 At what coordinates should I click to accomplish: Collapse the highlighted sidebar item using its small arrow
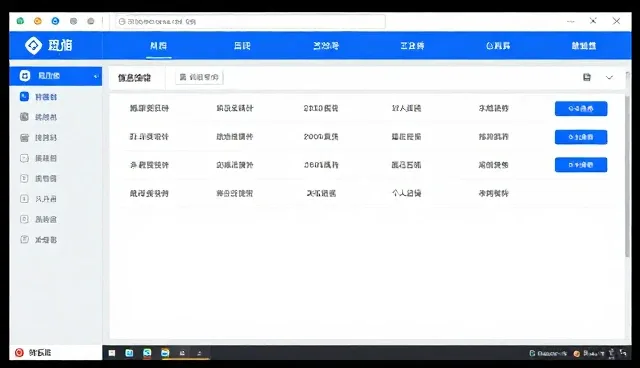pyautogui.click(x=96, y=76)
